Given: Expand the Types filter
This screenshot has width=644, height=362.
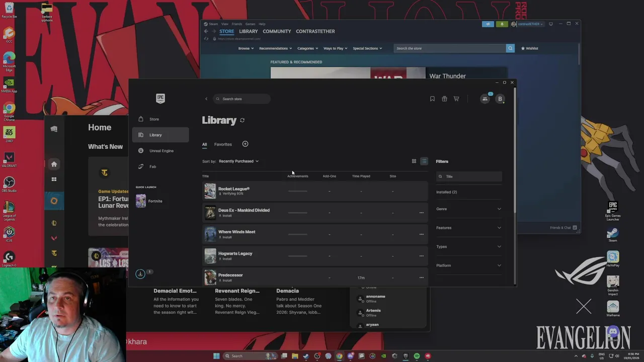Looking at the screenshot, I should coord(469,246).
